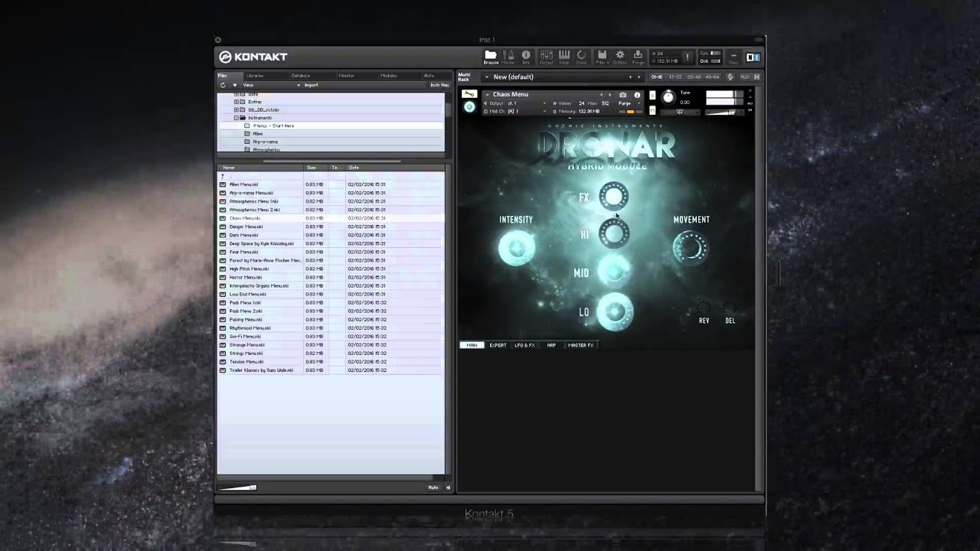This screenshot has width=980, height=551.
Task: Open the multi 'New (default)' dropdown arrow
Action: point(487,77)
